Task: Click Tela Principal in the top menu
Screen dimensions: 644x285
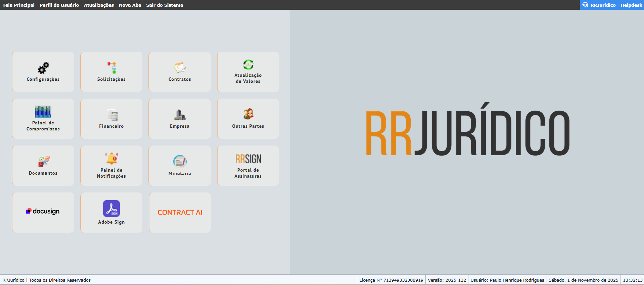Action: 18,5
